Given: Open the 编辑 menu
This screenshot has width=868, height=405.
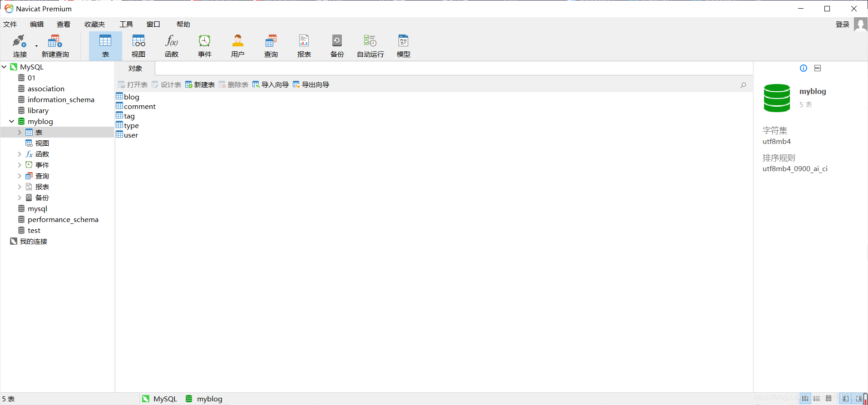Looking at the screenshot, I should 37,25.
